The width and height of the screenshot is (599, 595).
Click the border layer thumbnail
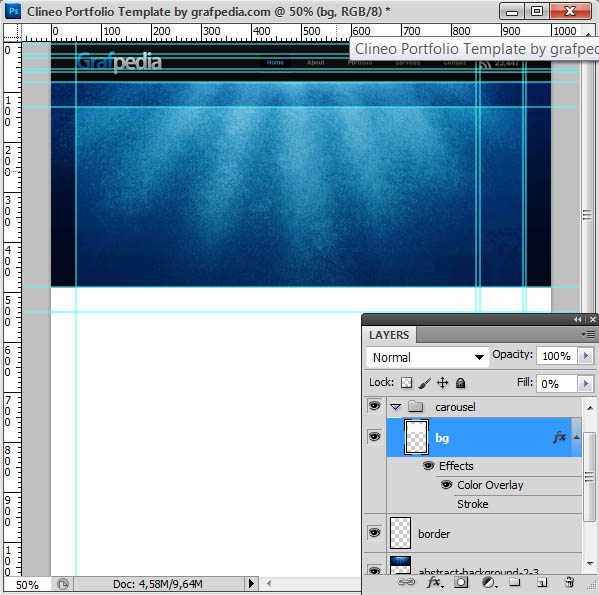pos(400,533)
